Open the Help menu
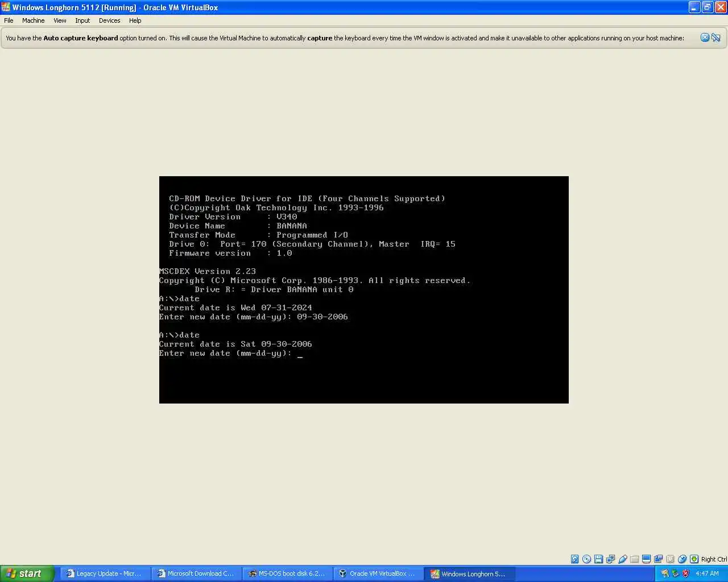 click(135, 20)
